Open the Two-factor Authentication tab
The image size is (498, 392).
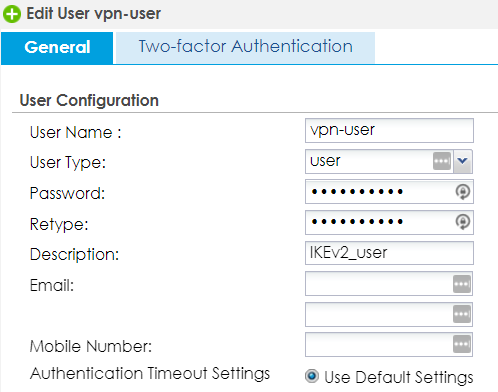(x=245, y=47)
